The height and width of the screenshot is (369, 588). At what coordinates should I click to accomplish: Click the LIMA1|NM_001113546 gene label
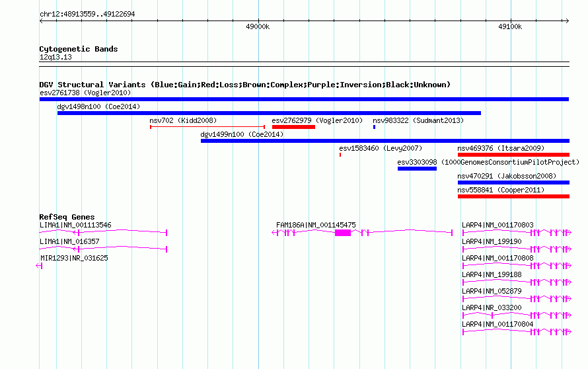tap(75, 225)
